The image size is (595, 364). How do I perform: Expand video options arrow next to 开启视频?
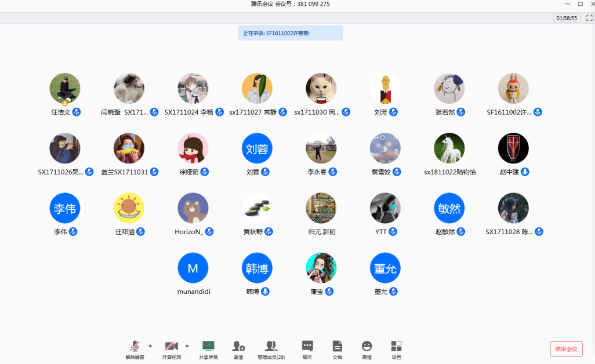point(187,345)
